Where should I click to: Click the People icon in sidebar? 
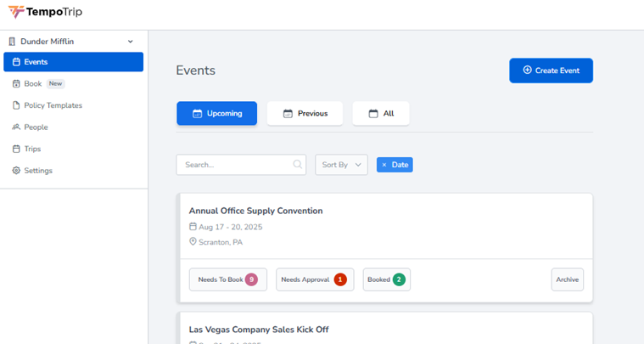[x=16, y=127]
